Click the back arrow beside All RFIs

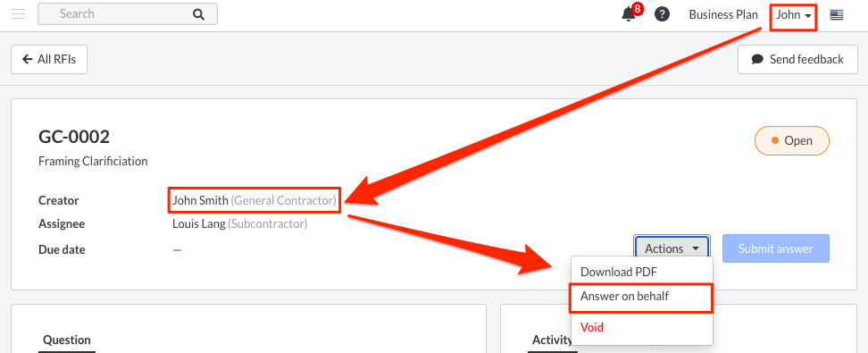point(27,59)
